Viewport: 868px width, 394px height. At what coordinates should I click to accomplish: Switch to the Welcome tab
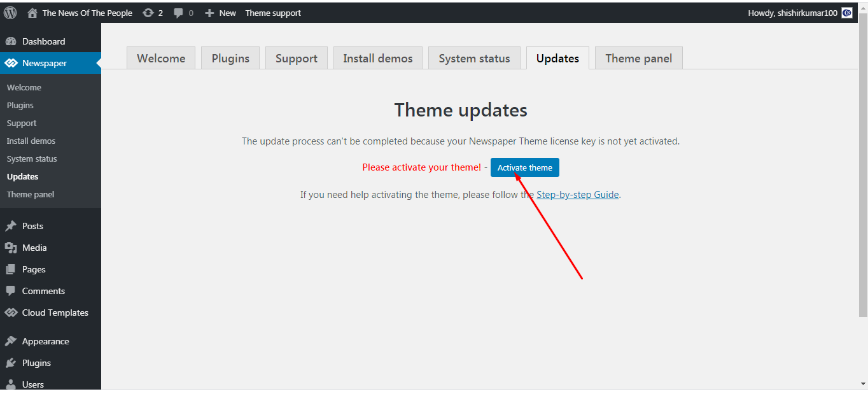click(161, 58)
